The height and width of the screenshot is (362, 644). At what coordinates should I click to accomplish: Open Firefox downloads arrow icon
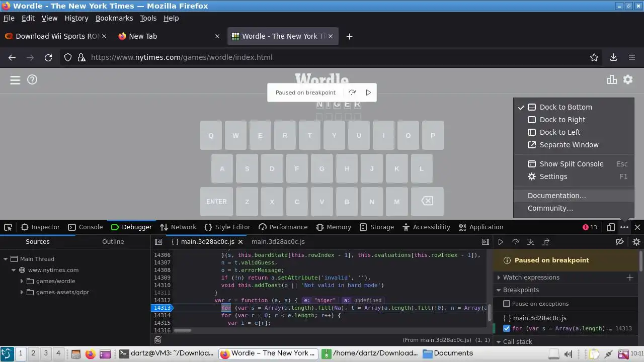click(613, 57)
